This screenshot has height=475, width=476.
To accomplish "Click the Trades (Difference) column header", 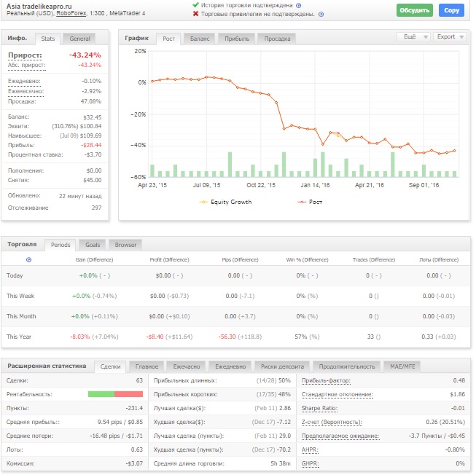I will click(374, 260).
